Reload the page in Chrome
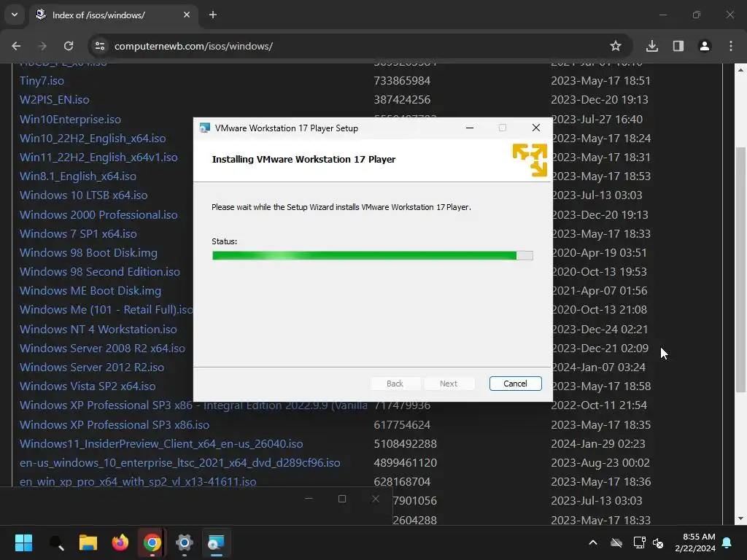The height and width of the screenshot is (560, 747). (69, 46)
